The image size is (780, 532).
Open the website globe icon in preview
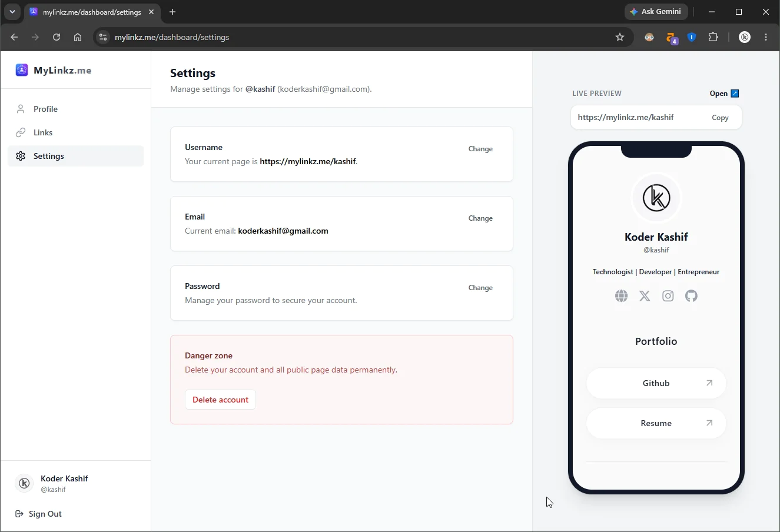pyautogui.click(x=621, y=296)
